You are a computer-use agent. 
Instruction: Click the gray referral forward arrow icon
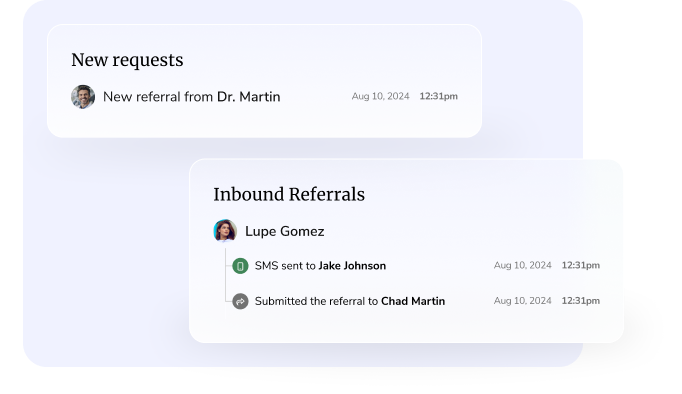click(x=240, y=301)
